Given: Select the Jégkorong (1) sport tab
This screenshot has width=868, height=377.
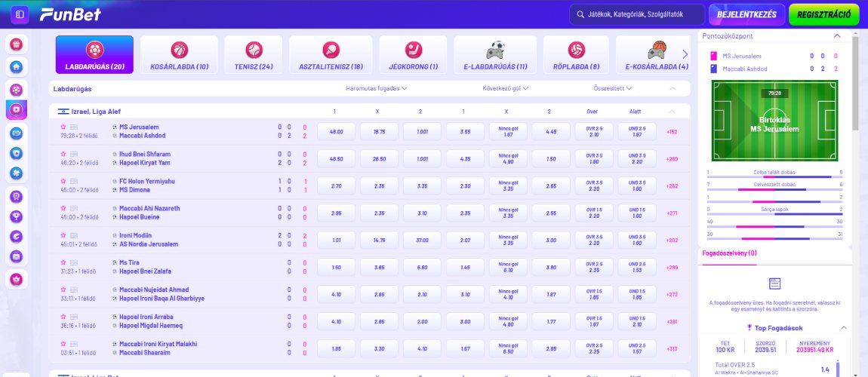Looking at the screenshot, I should click(x=413, y=55).
